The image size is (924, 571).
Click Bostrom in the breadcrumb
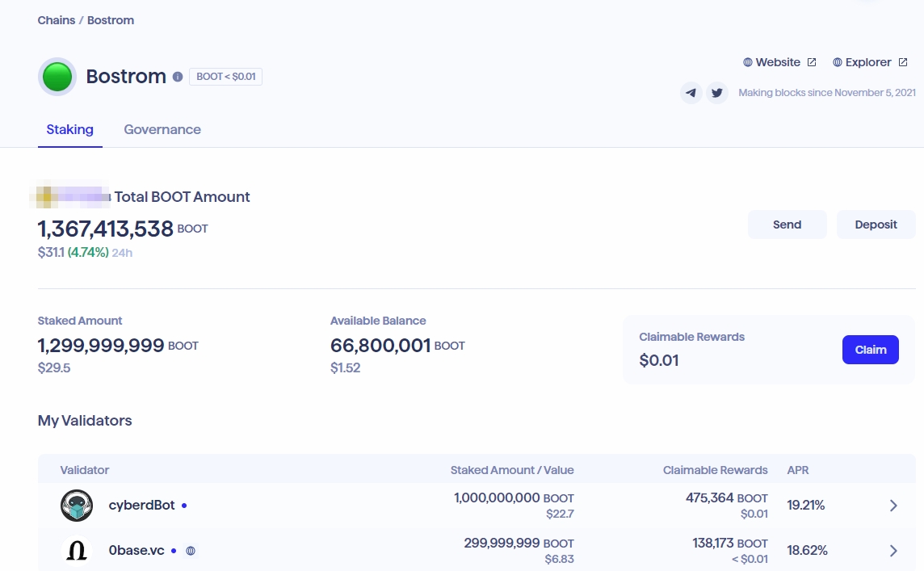pyautogui.click(x=111, y=20)
